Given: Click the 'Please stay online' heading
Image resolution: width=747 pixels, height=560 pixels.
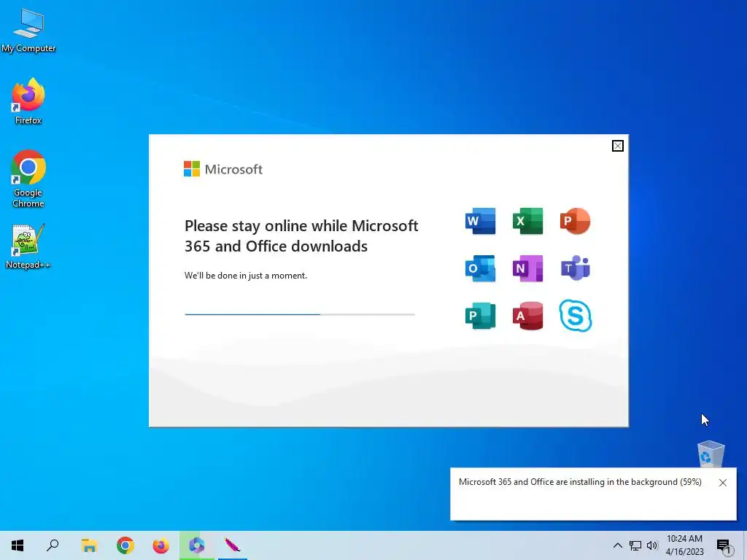Looking at the screenshot, I should pos(301,236).
